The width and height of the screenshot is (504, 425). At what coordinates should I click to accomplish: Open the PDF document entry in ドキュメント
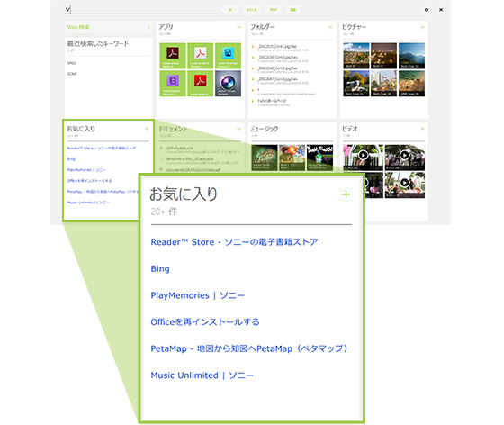pos(191,170)
